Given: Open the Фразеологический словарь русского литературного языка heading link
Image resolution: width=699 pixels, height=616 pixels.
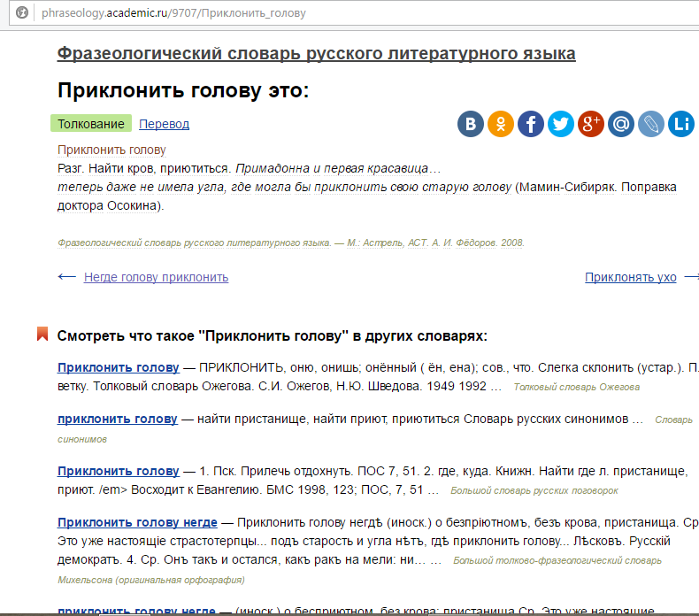Looking at the screenshot, I should pyautogui.click(x=316, y=54).
